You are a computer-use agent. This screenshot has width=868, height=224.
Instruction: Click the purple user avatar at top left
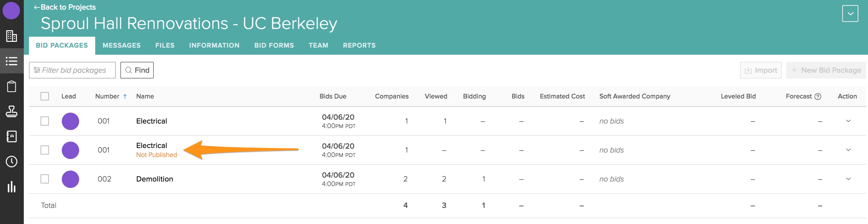point(11,10)
